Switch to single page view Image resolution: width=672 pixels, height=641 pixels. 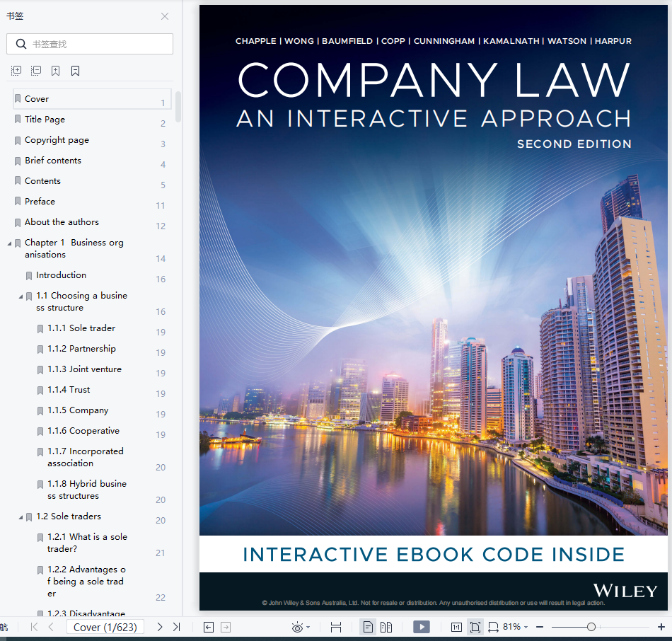[368, 628]
